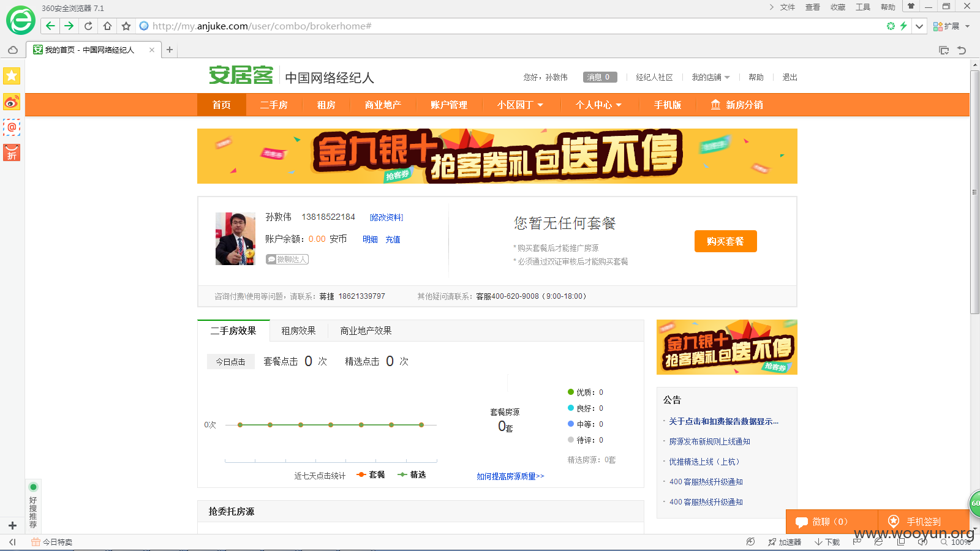Toggle the 套餐 legend in chart
980x551 pixels.
click(371, 474)
